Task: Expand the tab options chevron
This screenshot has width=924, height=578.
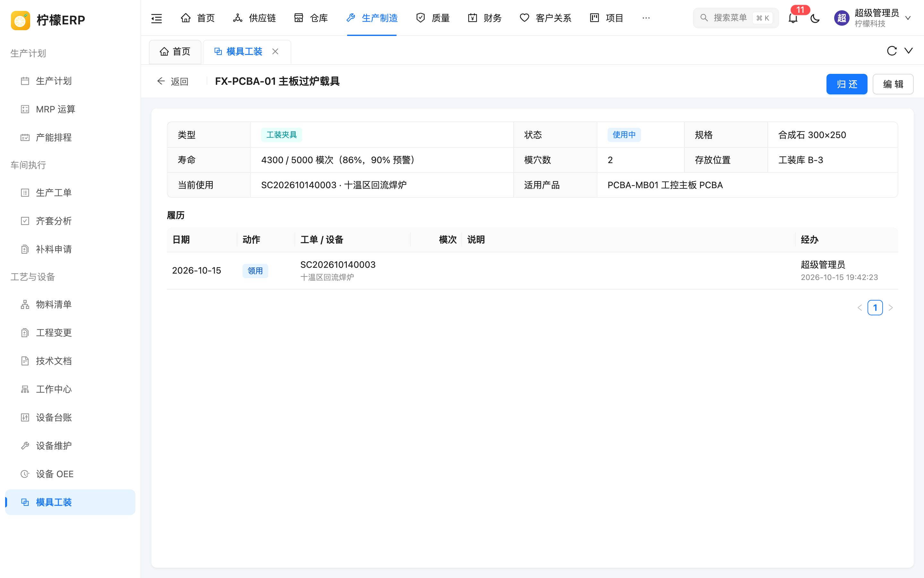Action: (x=909, y=51)
